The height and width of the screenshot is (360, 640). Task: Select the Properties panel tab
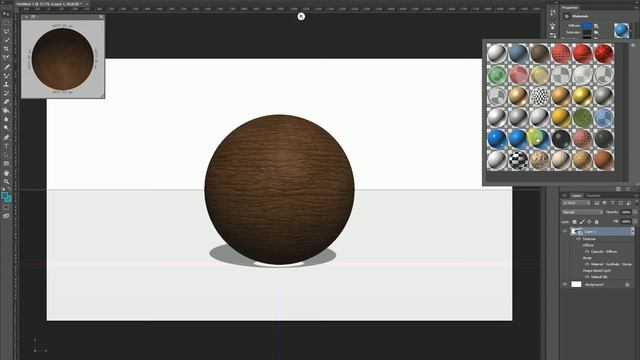coord(569,7)
